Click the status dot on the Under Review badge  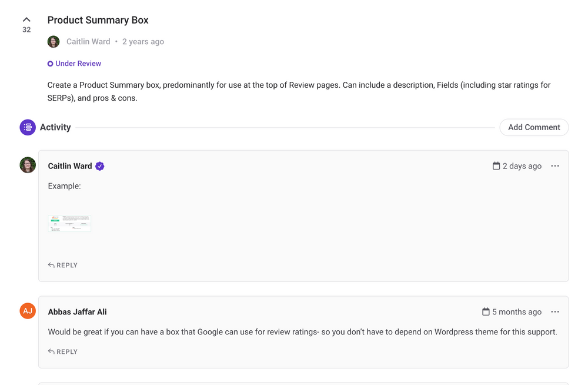[x=49, y=64]
